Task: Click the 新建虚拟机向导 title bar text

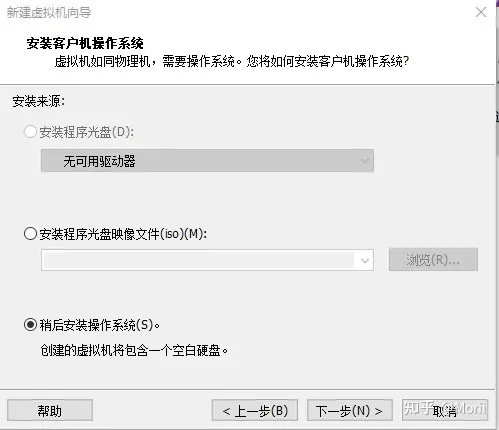Action: coord(49,12)
